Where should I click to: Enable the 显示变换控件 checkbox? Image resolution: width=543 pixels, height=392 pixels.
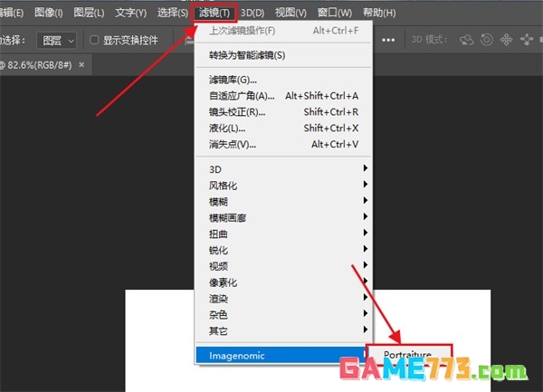94,41
